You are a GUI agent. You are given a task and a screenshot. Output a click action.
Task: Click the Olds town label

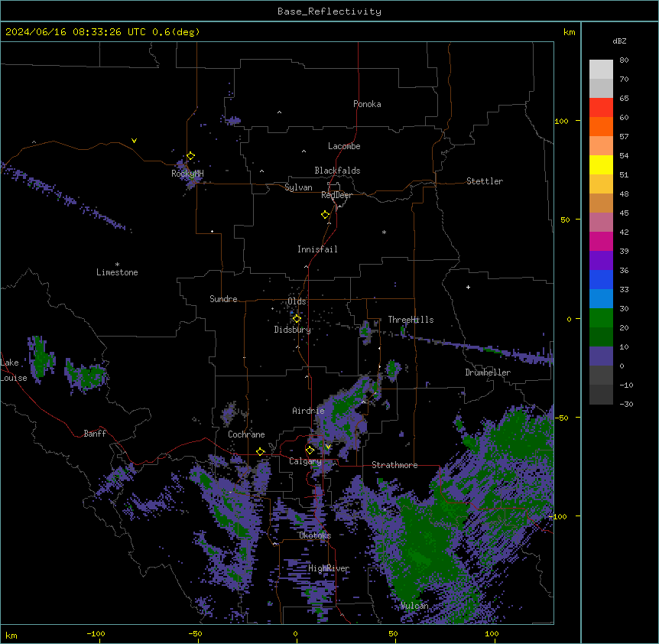pyautogui.click(x=297, y=301)
